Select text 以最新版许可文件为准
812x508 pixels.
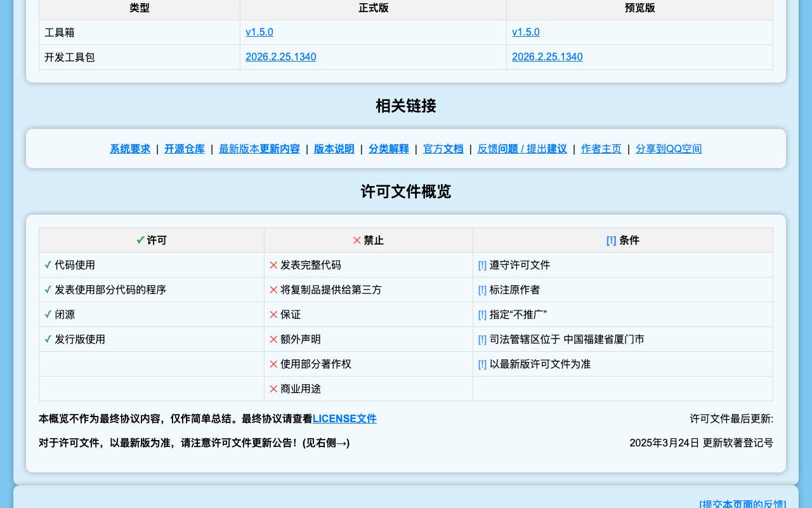pos(540,364)
